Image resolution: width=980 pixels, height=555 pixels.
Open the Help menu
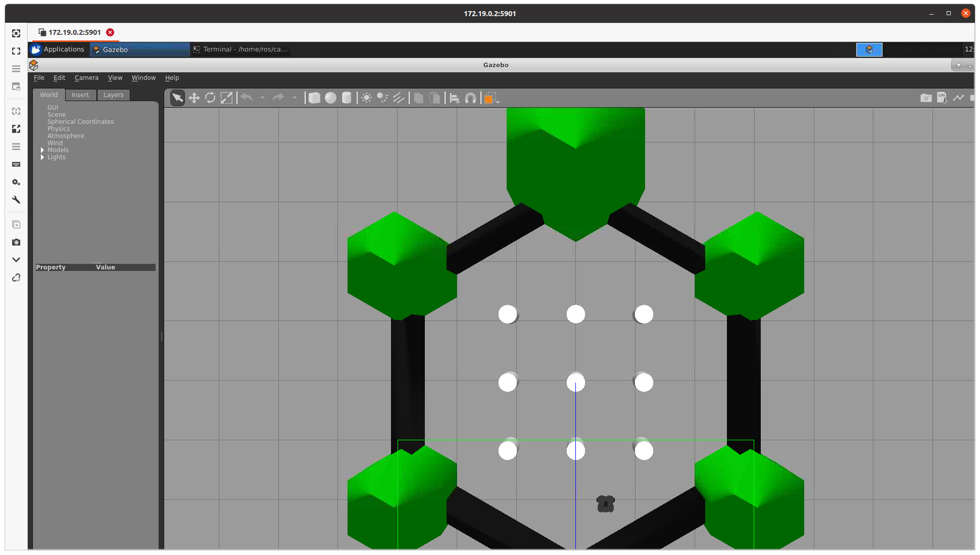tap(172, 77)
